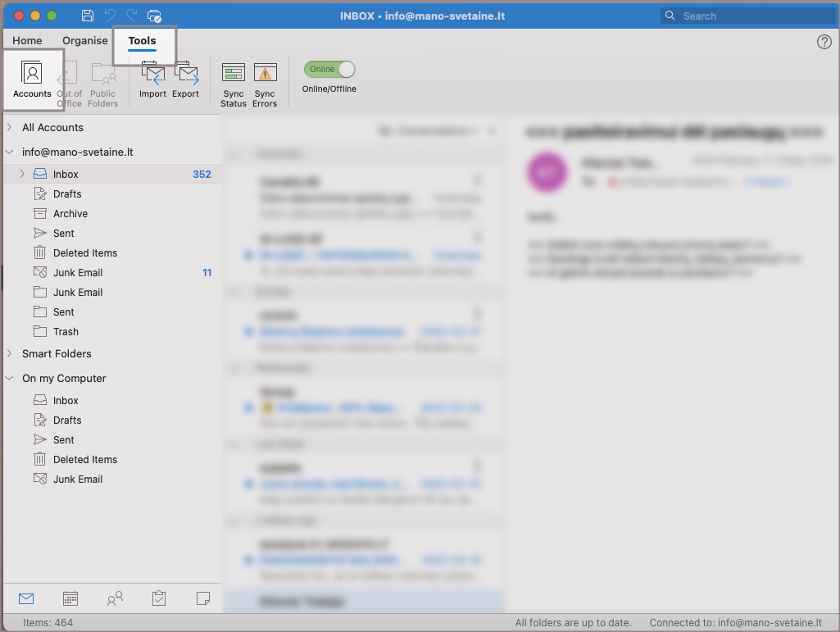The image size is (840, 632).
Task: Collapse the info@mano-svetaine.lt account tree
Action: pos(9,152)
